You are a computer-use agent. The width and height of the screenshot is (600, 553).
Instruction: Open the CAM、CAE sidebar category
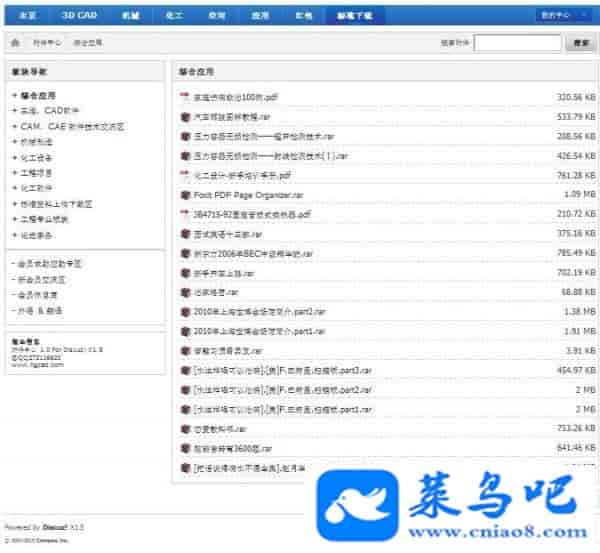click(72, 126)
